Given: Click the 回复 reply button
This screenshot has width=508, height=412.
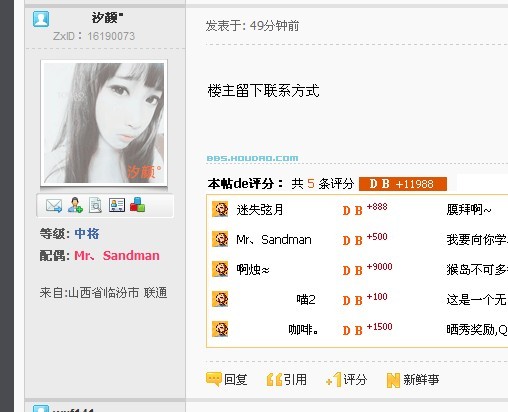Looking at the screenshot, I should [x=227, y=379].
